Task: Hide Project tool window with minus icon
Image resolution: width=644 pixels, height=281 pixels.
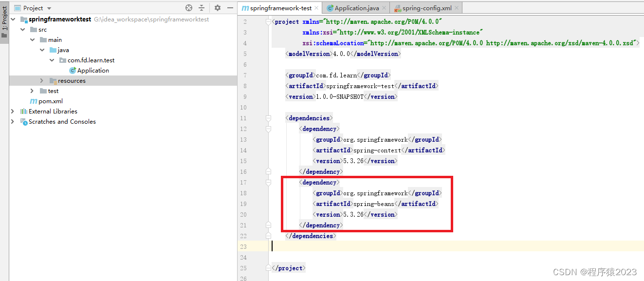Action: [230, 8]
